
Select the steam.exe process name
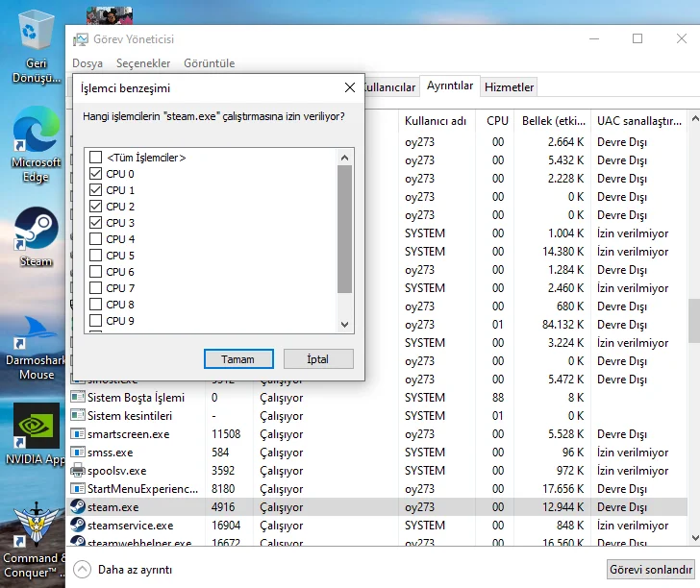[x=112, y=506]
